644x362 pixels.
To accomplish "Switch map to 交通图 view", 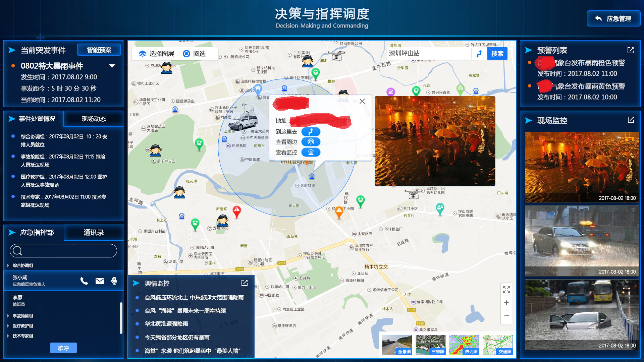I will pos(498,345).
